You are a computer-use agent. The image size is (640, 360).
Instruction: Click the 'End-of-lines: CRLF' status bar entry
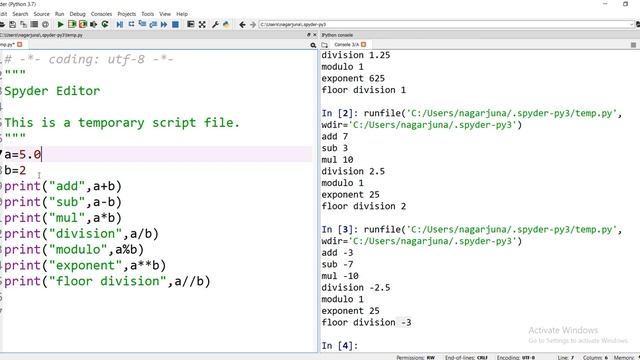(x=466, y=358)
